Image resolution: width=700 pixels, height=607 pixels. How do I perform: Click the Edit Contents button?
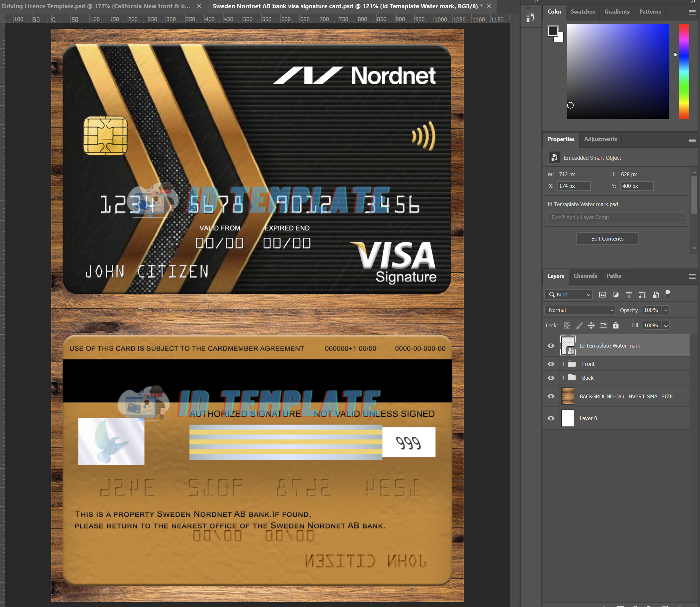point(607,238)
